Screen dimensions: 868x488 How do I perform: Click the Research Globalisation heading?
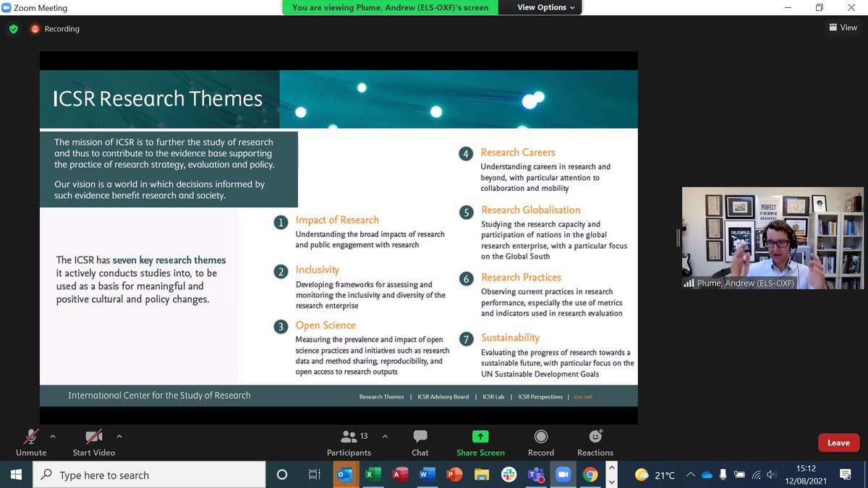pyautogui.click(x=530, y=210)
